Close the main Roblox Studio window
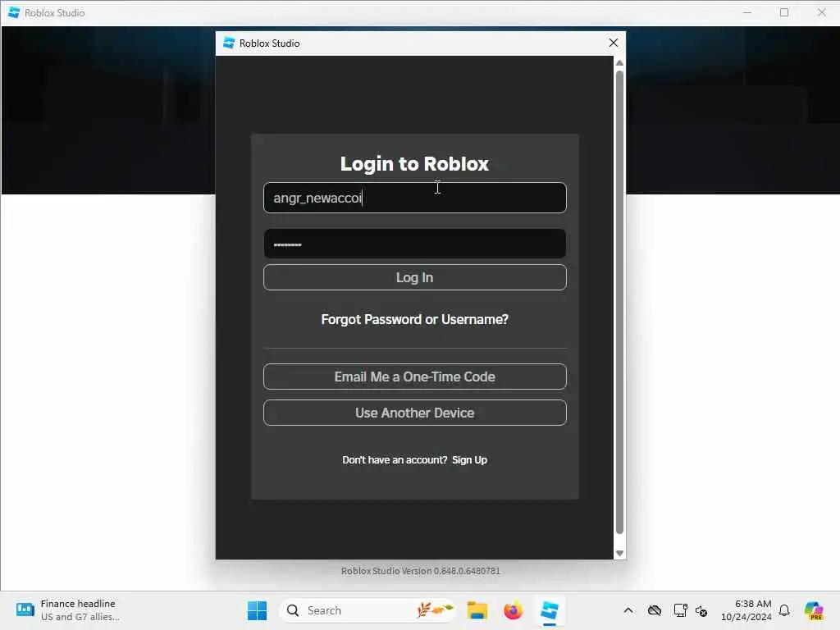 point(821,12)
